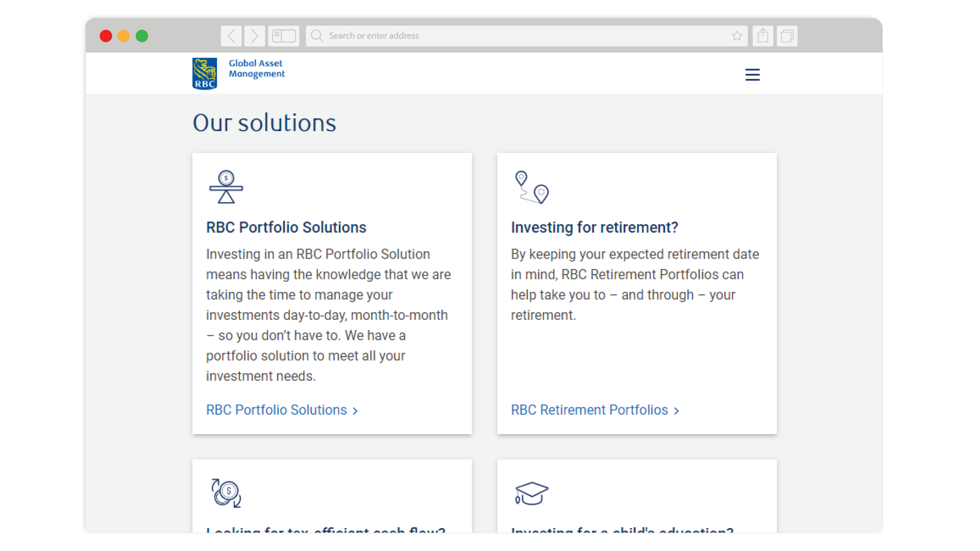Click the red close window button
980x551 pixels.
106,36
